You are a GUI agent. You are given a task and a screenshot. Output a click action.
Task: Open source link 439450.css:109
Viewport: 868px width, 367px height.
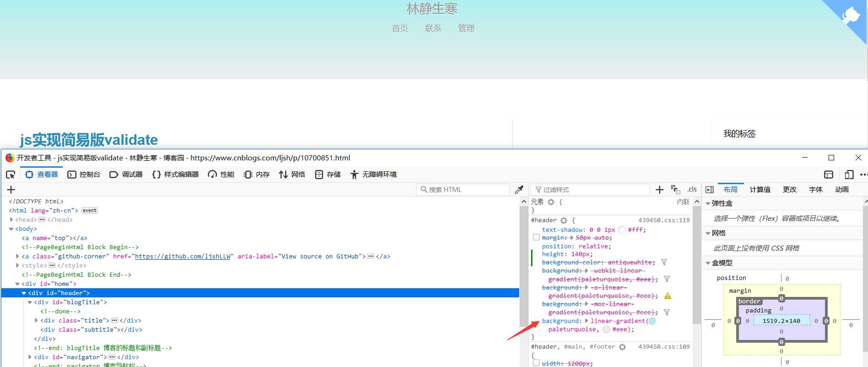point(664,347)
